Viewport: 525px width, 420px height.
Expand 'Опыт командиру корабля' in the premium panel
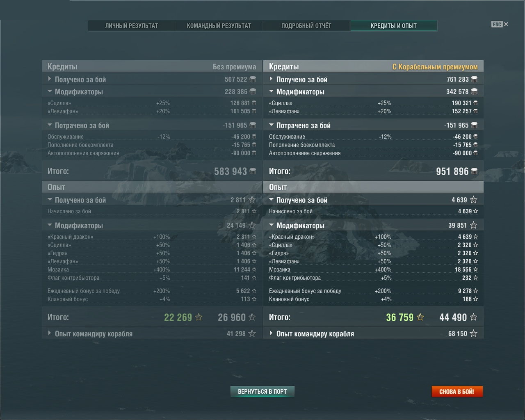click(x=271, y=333)
